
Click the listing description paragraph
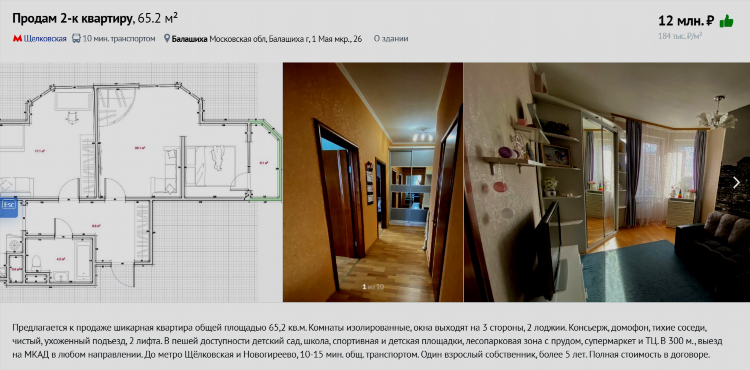(367, 342)
